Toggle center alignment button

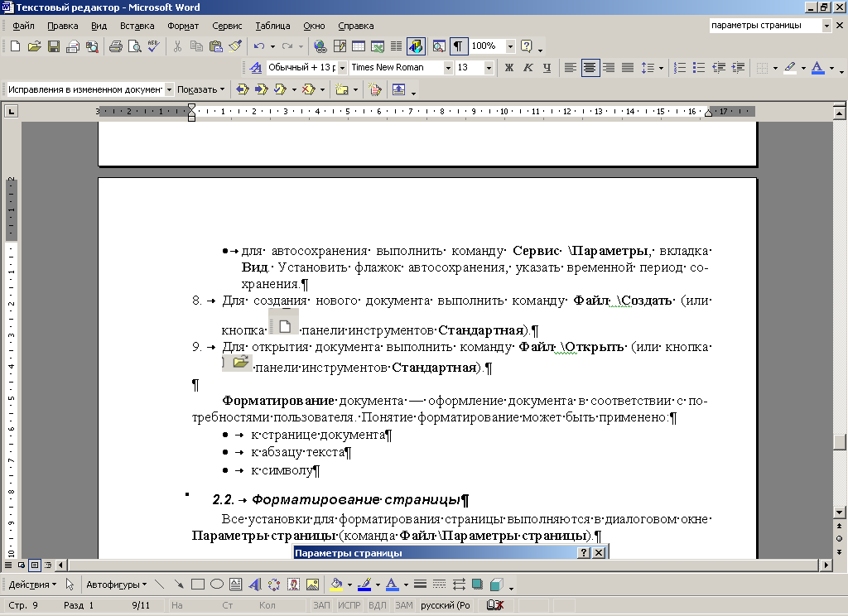590,68
